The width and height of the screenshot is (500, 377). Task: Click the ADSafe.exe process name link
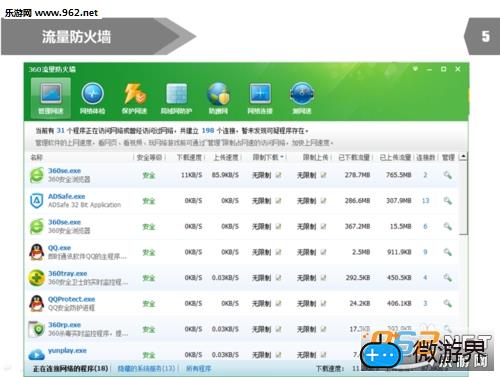[66, 196]
